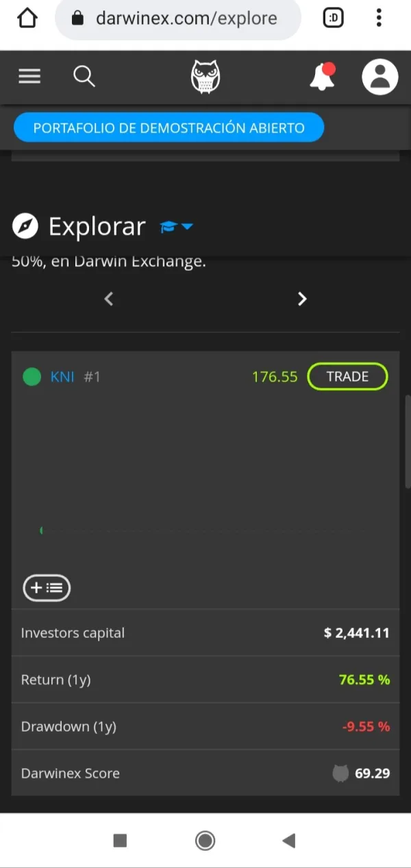411x868 pixels.
Task: Expand the graduation cap dropdown
Action: (176, 227)
